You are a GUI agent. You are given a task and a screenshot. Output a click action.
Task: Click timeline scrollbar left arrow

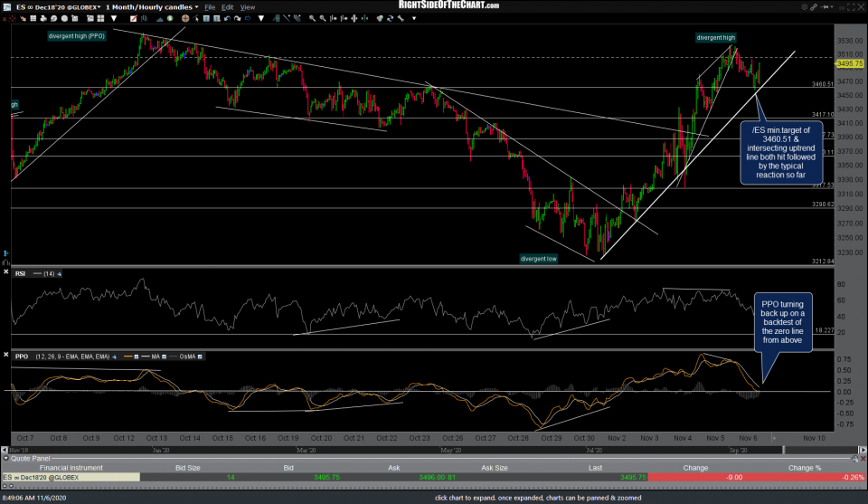click(5, 451)
